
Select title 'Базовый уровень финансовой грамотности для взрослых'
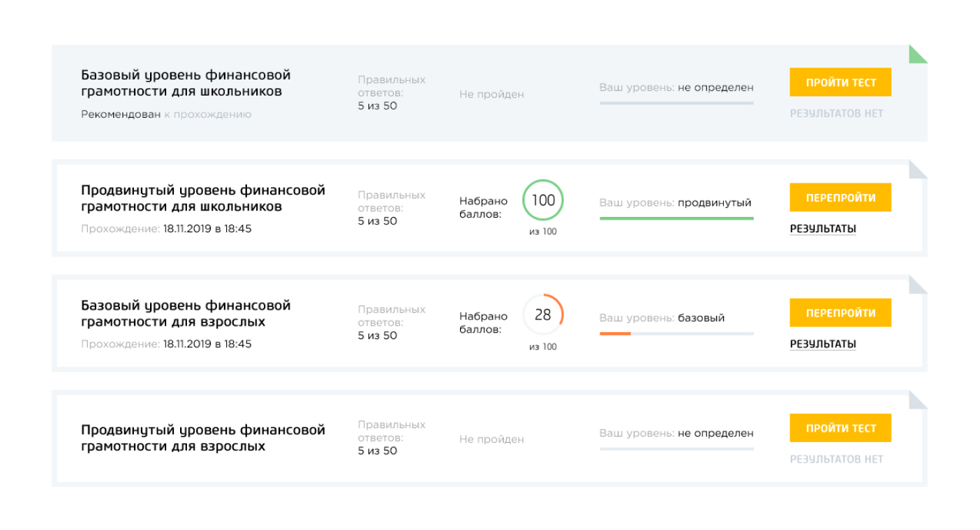coord(186,313)
